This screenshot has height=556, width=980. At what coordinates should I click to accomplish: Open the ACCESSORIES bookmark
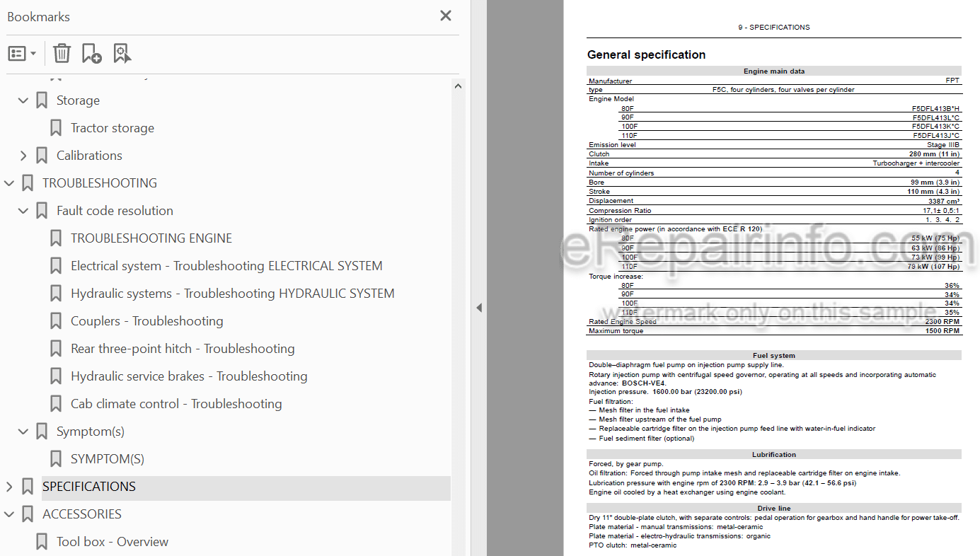[x=82, y=514]
